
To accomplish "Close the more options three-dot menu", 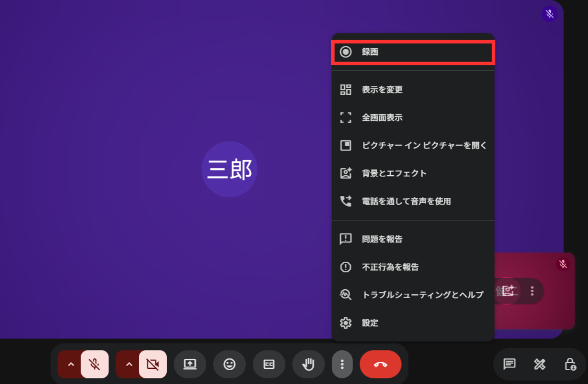I will 342,364.
